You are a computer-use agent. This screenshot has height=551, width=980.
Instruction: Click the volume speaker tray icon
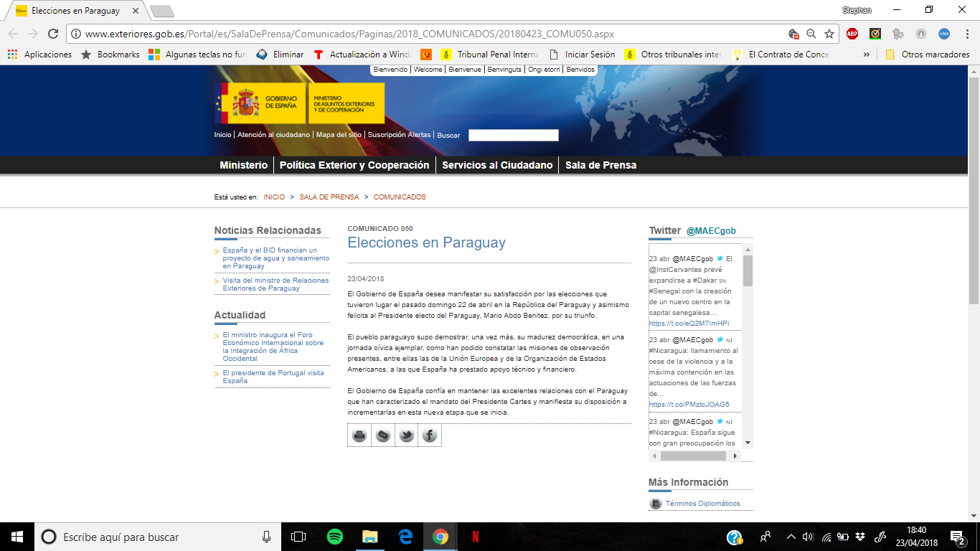808,537
